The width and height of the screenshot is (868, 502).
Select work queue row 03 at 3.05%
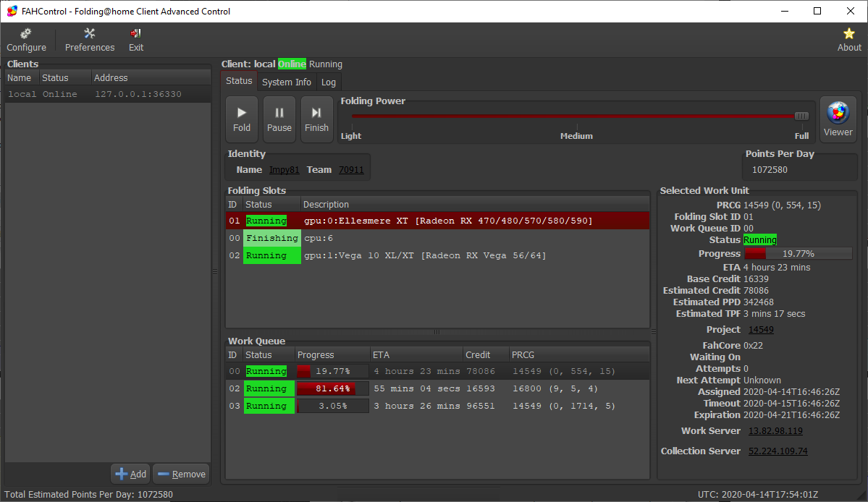pyautogui.click(x=437, y=406)
